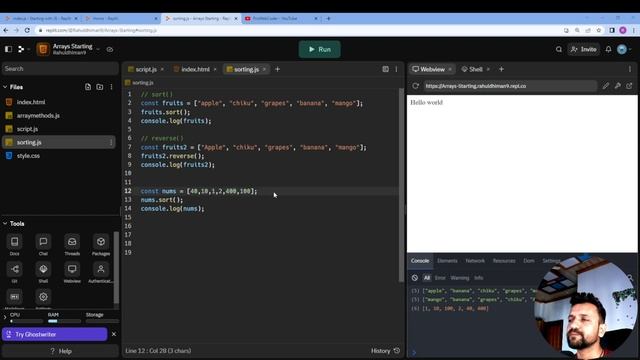Viewport: 640px width, 360px height.
Task: Collapse the Files section
Action: point(5,87)
